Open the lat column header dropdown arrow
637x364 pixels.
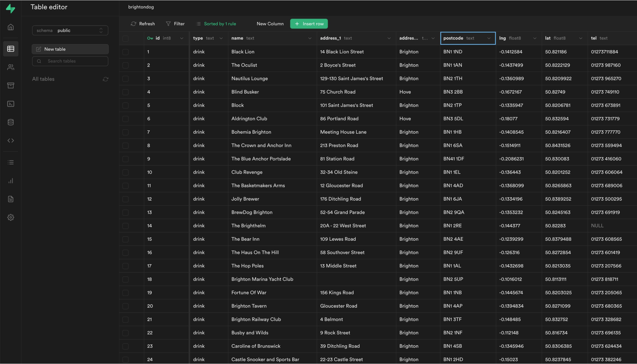[581, 38]
